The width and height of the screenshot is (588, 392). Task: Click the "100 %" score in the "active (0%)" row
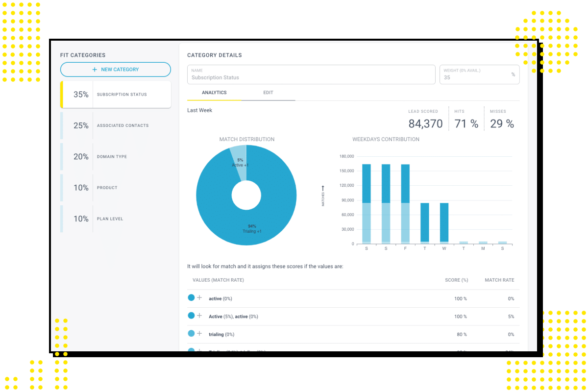point(461,298)
